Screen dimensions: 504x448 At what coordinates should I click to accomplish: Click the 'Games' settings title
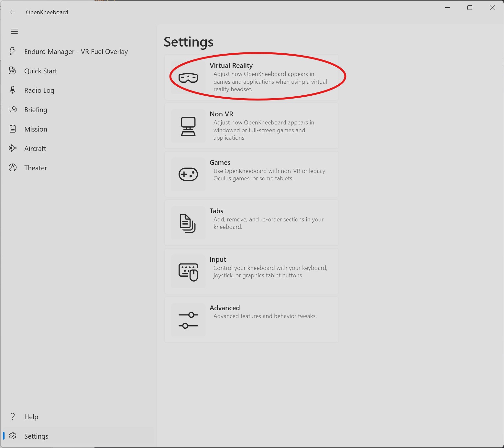tap(220, 163)
